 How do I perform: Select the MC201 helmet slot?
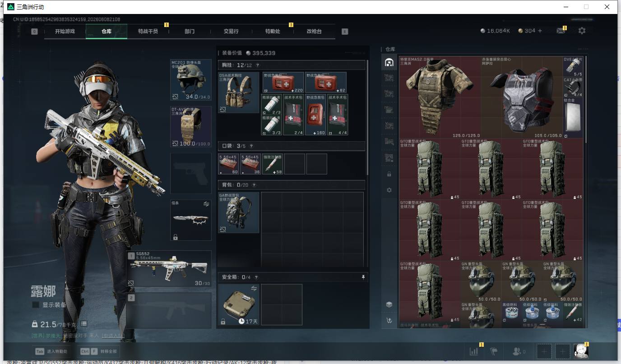pos(191,80)
